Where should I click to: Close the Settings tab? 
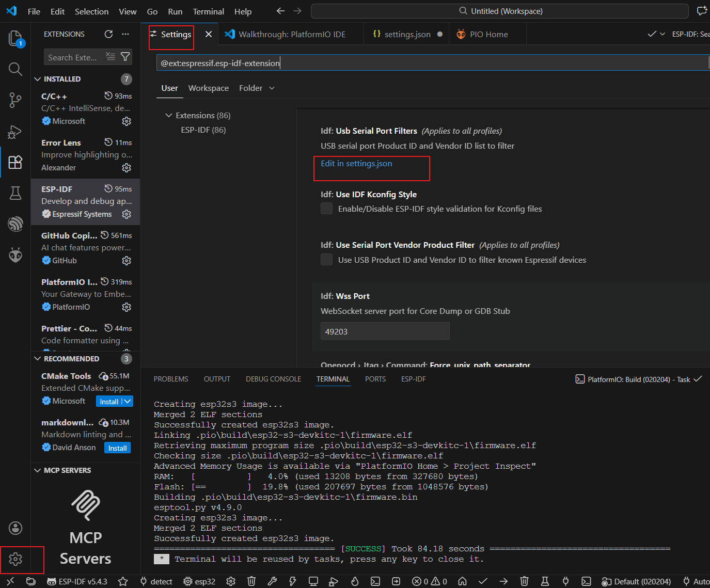coord(209,34)
